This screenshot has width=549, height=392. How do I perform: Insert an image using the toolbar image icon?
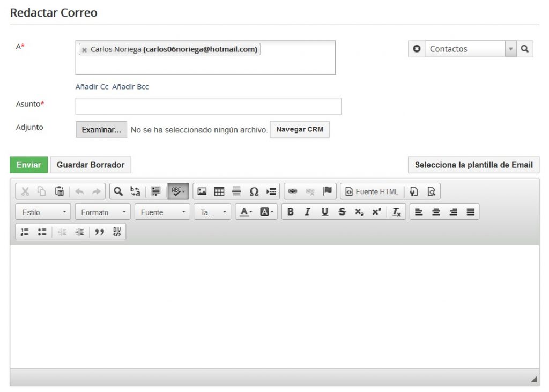pyautogui.click(x=202, y=191)
